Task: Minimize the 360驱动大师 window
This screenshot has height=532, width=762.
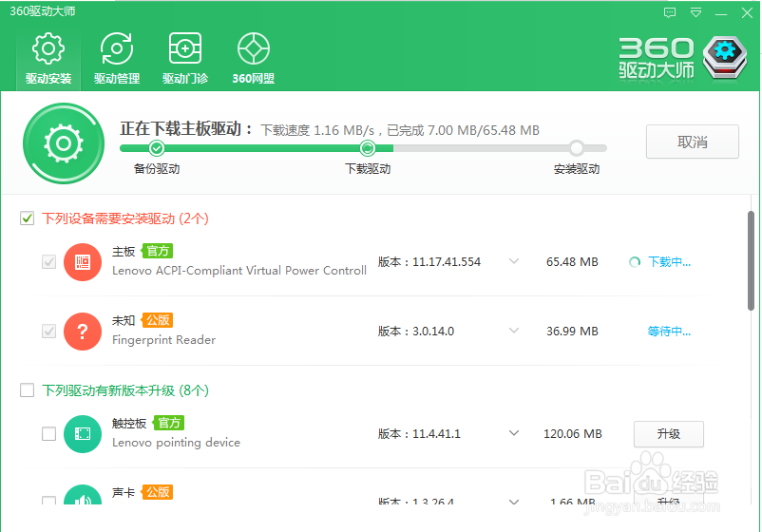Action: tap(721, 13)
